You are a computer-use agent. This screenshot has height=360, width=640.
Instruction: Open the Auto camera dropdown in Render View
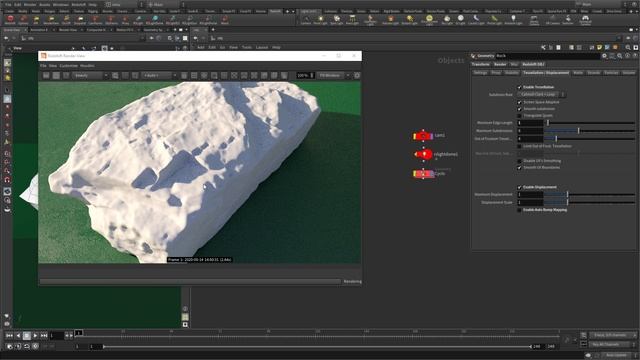point(159,76)
